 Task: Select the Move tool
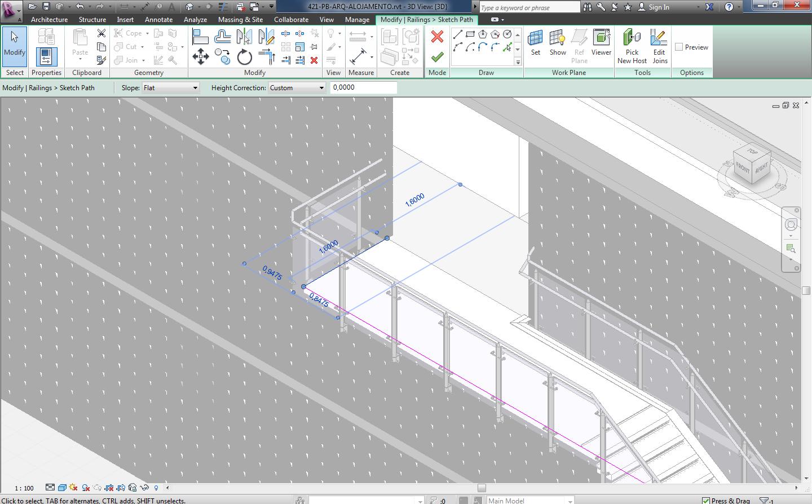point(200,56)
